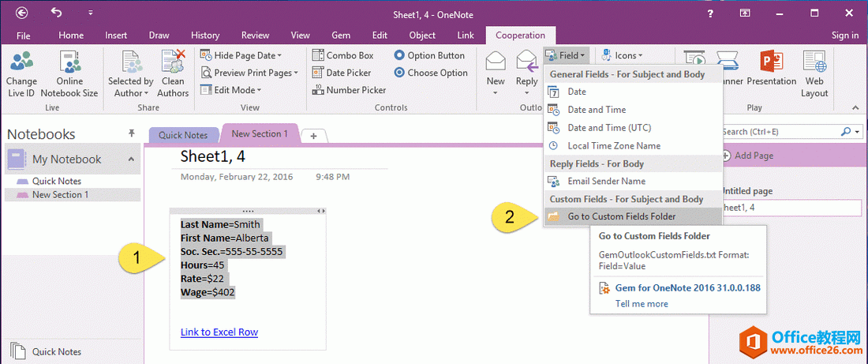
Task: Click the Undo arrow
Action: tap(57, 12)
